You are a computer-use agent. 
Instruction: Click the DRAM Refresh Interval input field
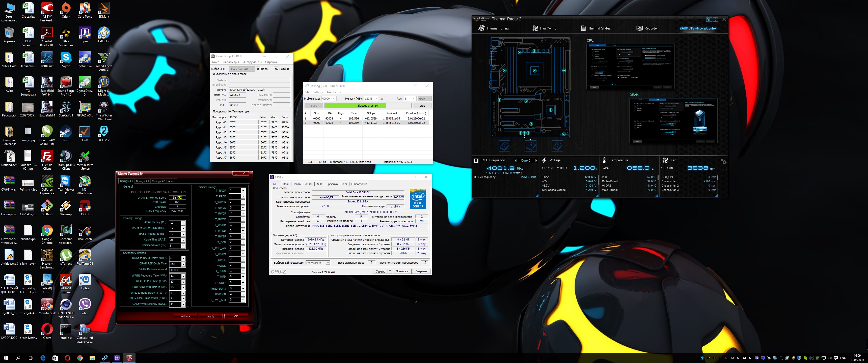point(177,270)
